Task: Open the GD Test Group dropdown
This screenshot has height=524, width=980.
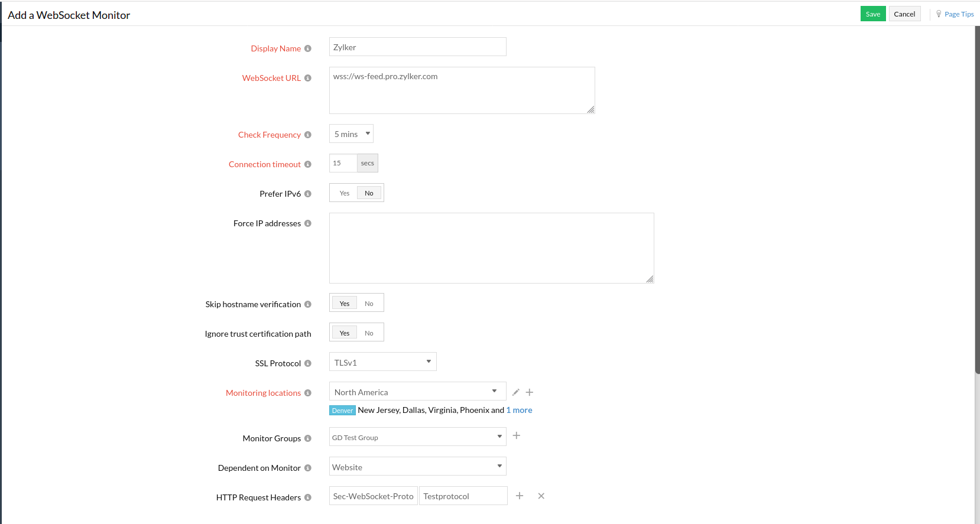Action: [x=417, y=437]
